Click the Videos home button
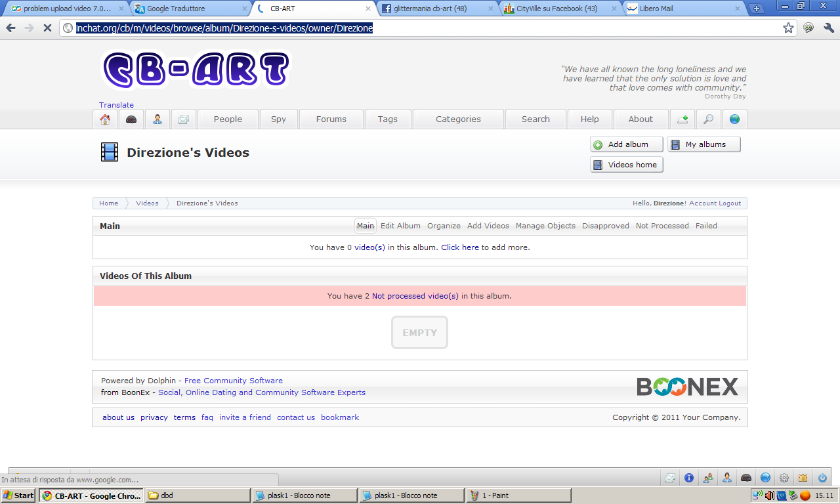Image resolution: width=840 pixels, height=504 pixels. tap(627, 165)
